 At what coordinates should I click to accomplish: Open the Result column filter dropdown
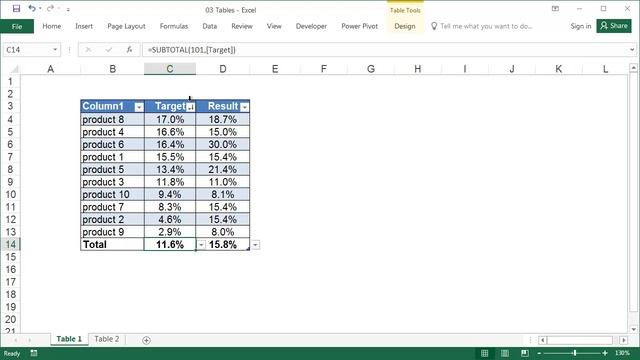click(x=244, y=107)
